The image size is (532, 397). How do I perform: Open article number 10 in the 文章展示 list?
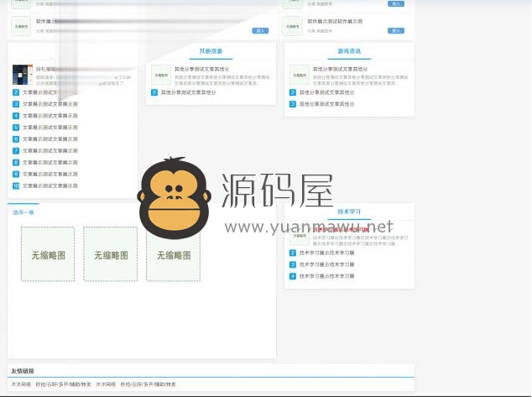pos(50,186)
